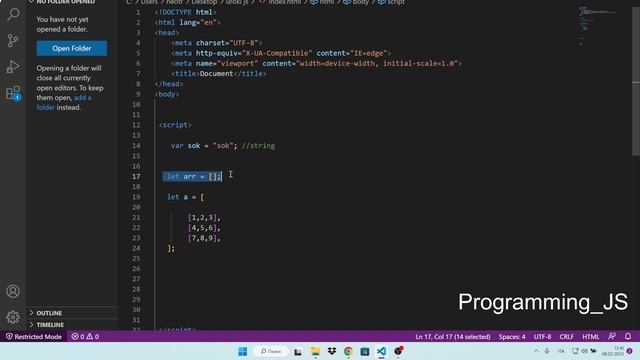Open the Run and Debug view
Viewport: 640px width, 360px height.
pyautogui.click(x=13, y=67)
